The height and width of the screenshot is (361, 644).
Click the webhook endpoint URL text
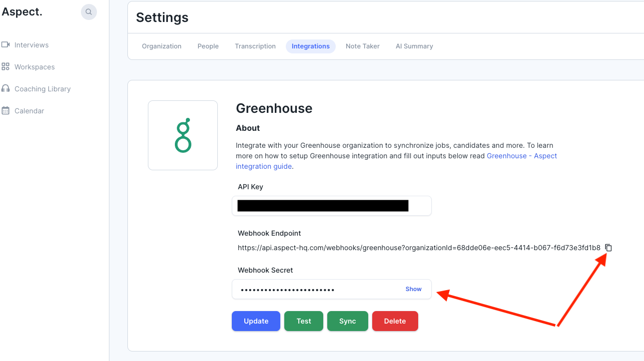[x=419, y=248]
